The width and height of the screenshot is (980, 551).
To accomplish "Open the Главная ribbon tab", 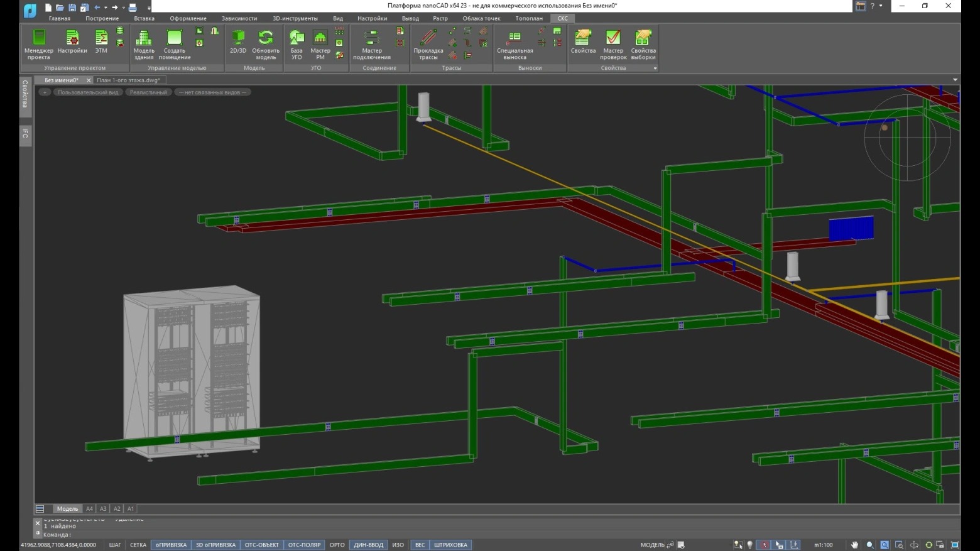I will pos(60,18).
